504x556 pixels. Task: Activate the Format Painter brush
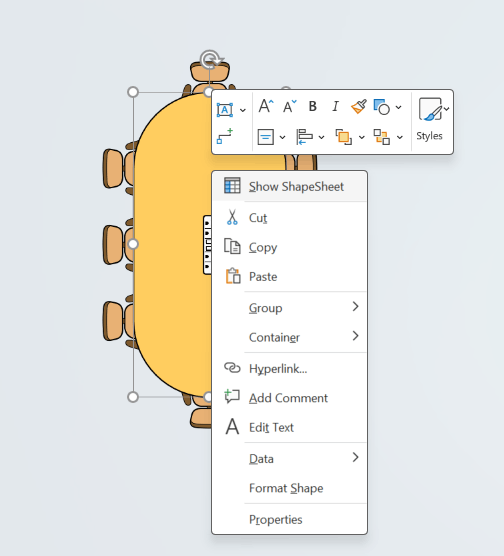[x=359, y=106]
